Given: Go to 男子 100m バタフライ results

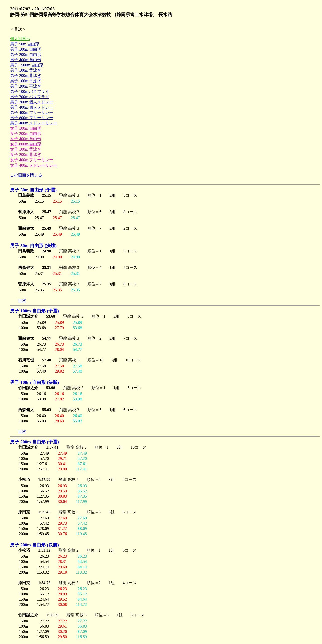Looking at the screenshot, I should pyautogui.click(x=30, y=91).
